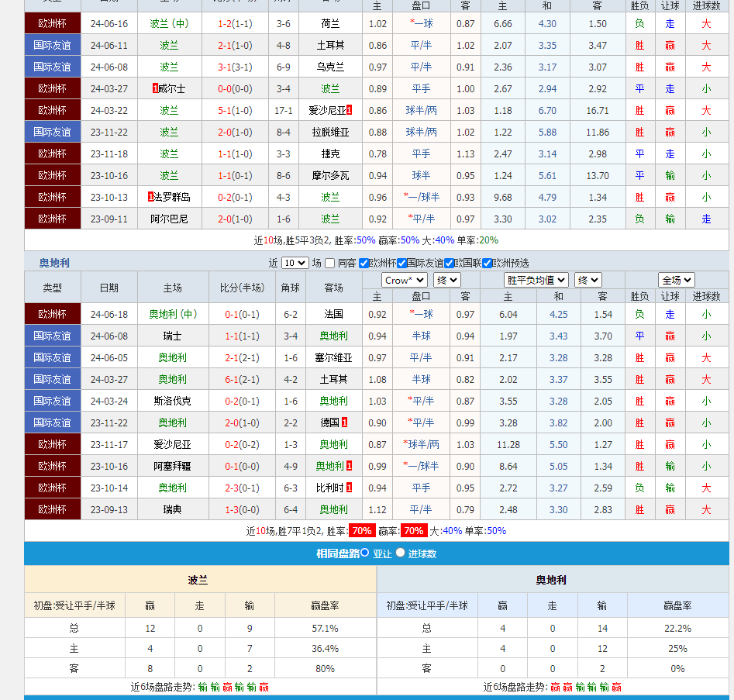Toggle the 欧国联 checkbox
The height and width of the screenshot is (700, 734).
tap(450, 264)
